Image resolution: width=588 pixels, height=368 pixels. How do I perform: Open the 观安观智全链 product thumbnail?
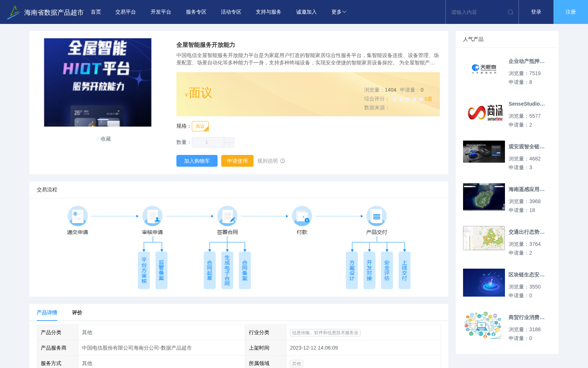pos(484,152)
